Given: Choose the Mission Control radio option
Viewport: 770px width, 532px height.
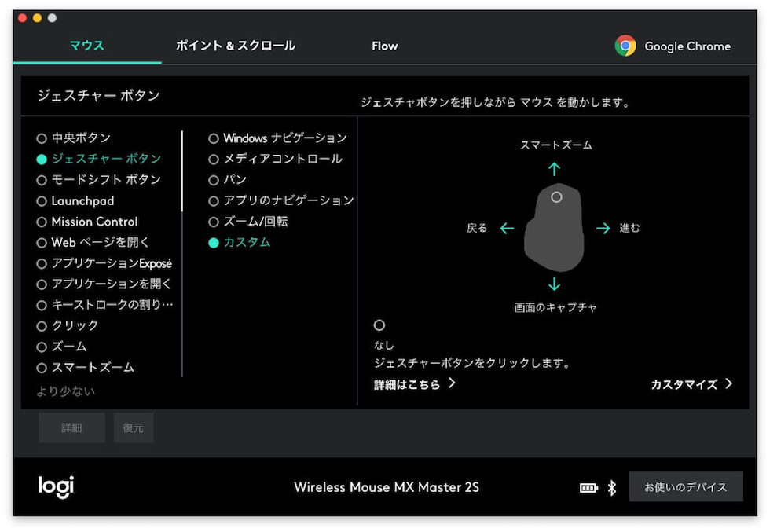Looking at the screenshot, I should (87, 222).
